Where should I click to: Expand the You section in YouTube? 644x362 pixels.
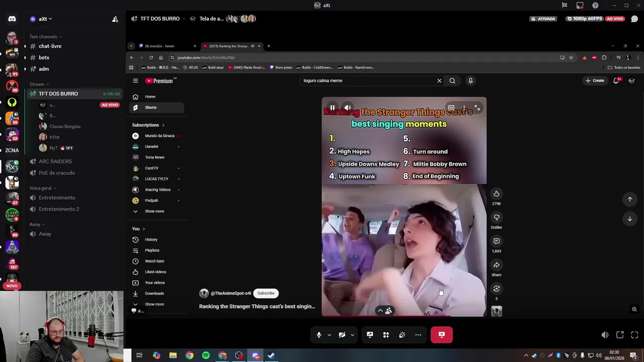click(138, 229)
